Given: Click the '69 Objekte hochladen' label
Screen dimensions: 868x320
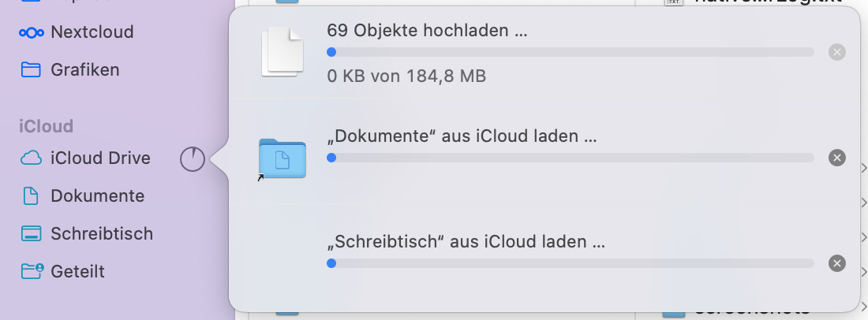Looking at the screenshot, I should click(x=426, y=32).
